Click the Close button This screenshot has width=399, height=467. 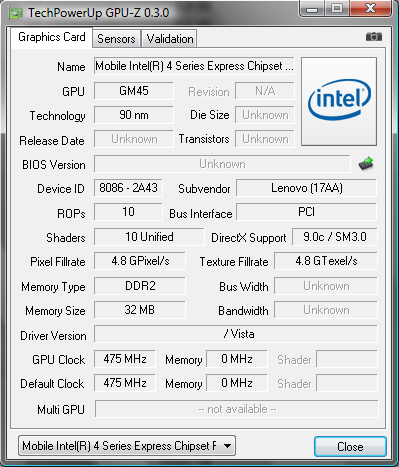(350, 446)
